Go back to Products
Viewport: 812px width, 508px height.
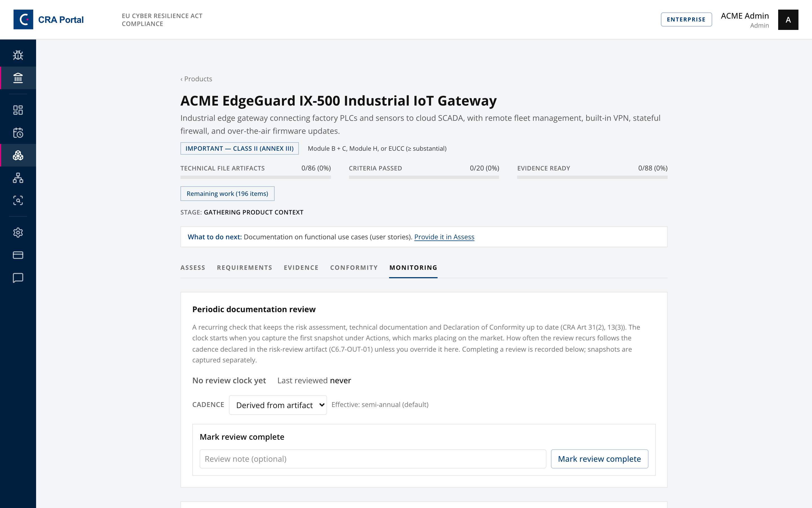point(196,79)
